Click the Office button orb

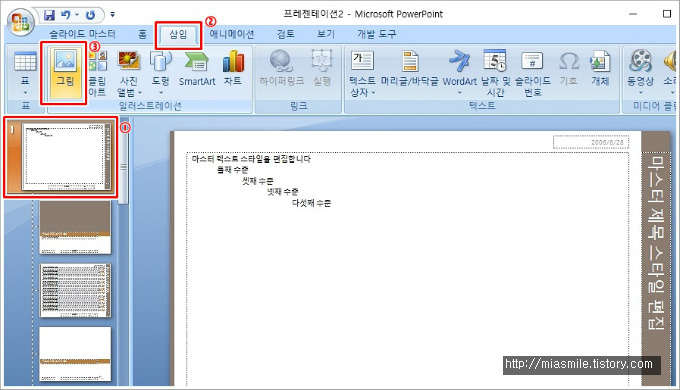coord(20,22)
